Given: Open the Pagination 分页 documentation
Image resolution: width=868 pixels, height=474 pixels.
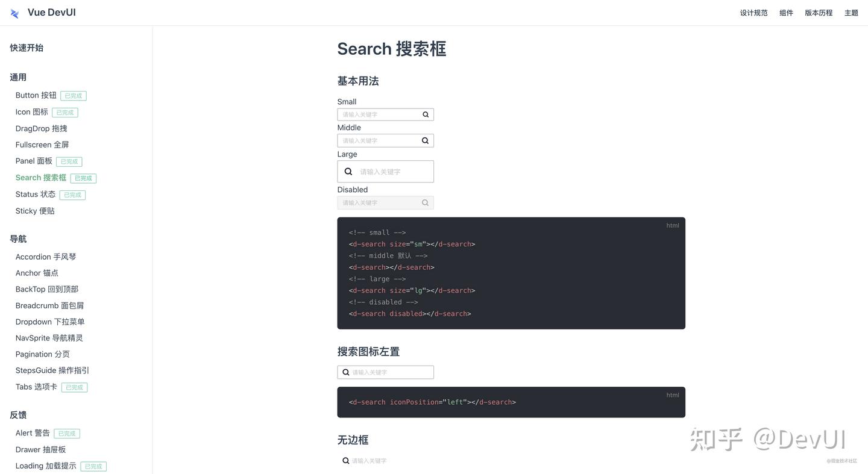Looking at the screenshot, I should (x=42, y=353).
